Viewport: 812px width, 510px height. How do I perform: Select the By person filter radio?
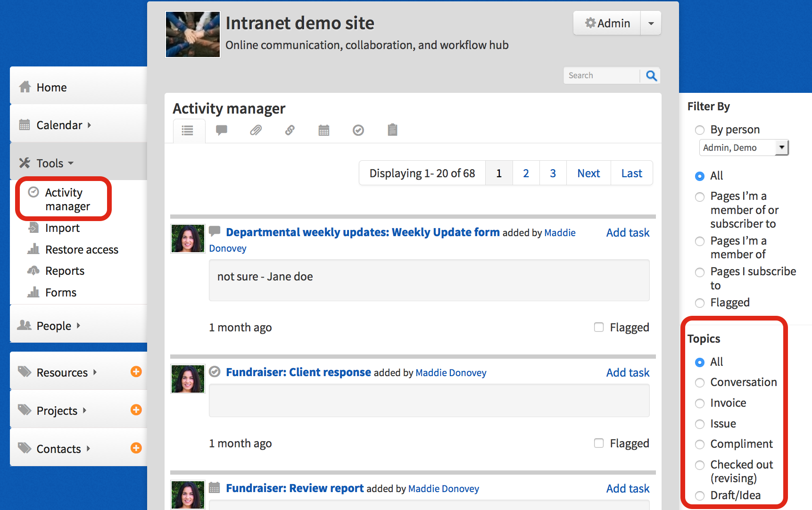(700, 130)
